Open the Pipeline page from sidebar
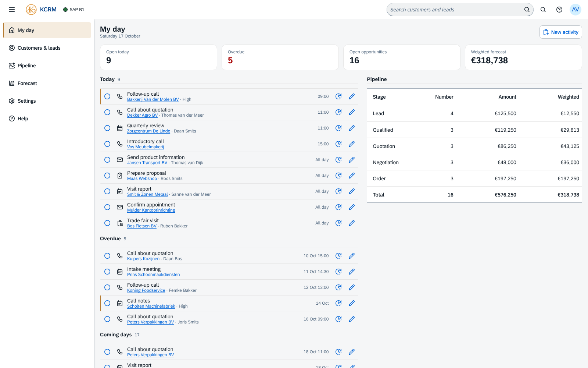The width and height of the screenshot is (588, 368). (47, 66)
